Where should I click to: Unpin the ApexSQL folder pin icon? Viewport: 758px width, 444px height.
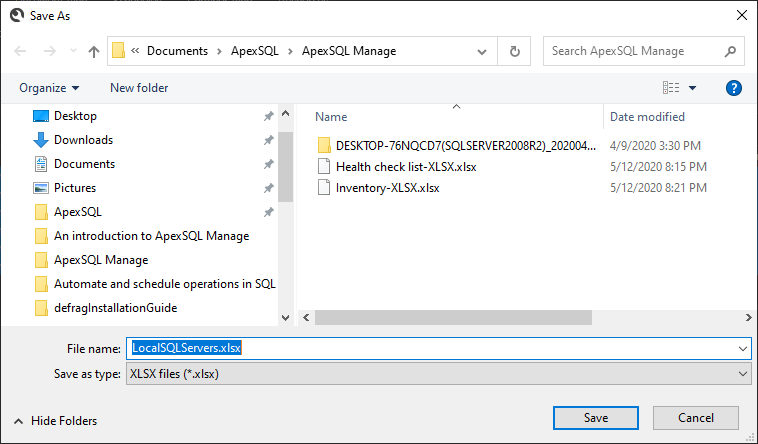(x=268, y=212)
